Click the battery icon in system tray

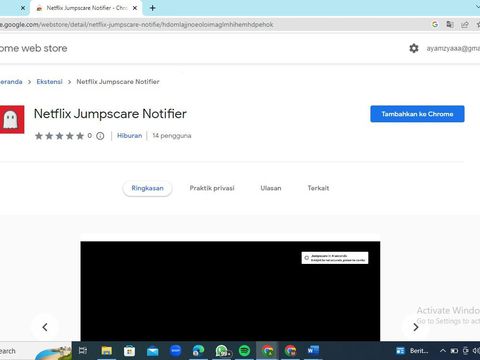coord(454,351)
